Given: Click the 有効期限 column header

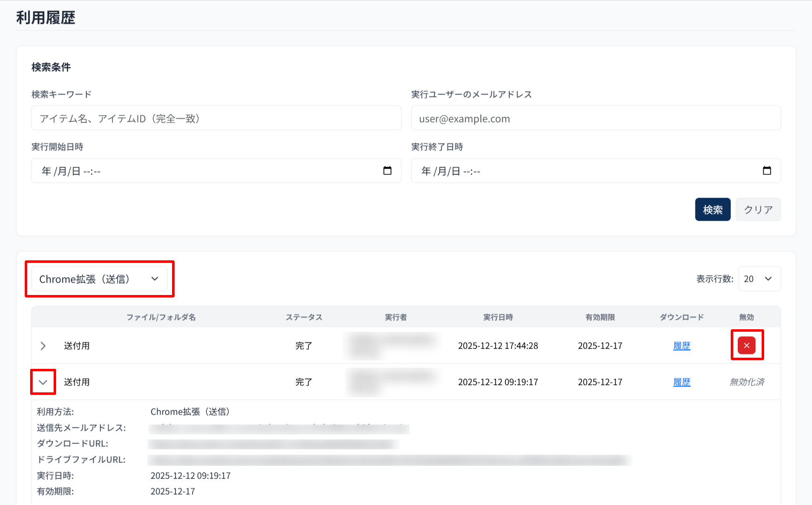Looking at the screenshot, I should point(600,317).
